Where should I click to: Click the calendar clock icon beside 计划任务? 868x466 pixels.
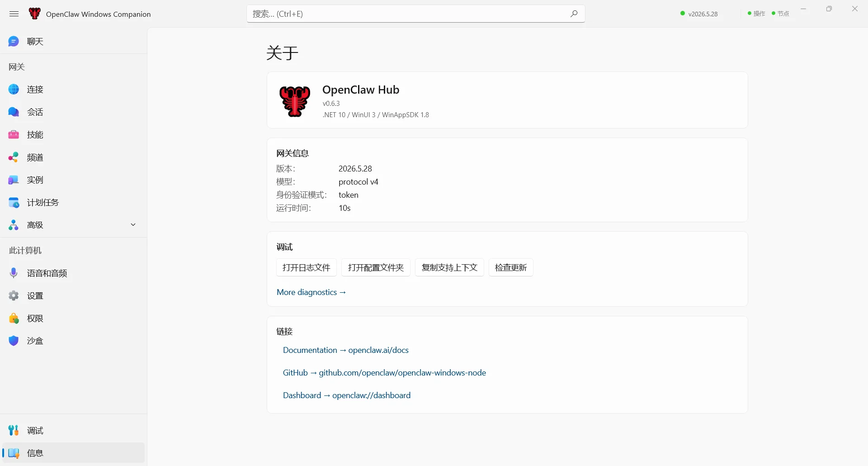(x=14, y=203)
